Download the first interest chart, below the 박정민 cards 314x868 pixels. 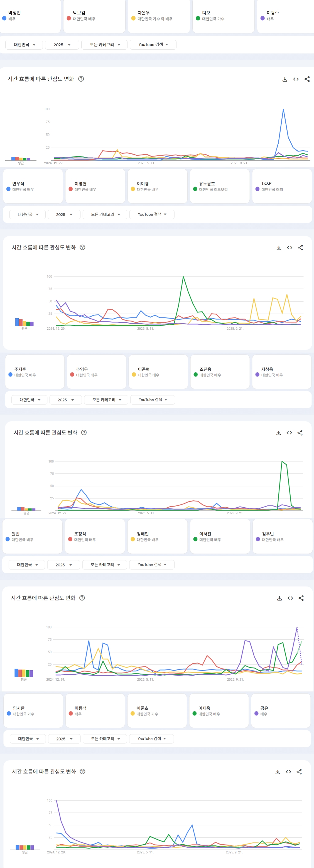[285, 79]
